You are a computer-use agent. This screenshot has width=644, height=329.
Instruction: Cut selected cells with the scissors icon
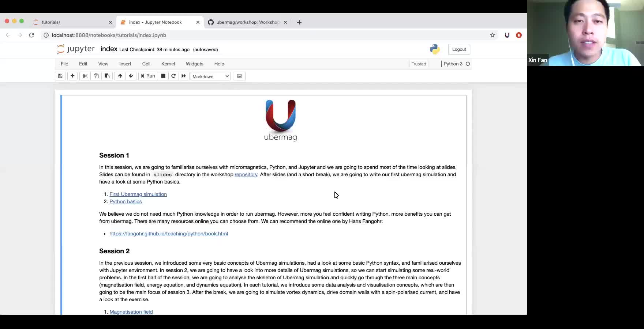tap(85, 76)
